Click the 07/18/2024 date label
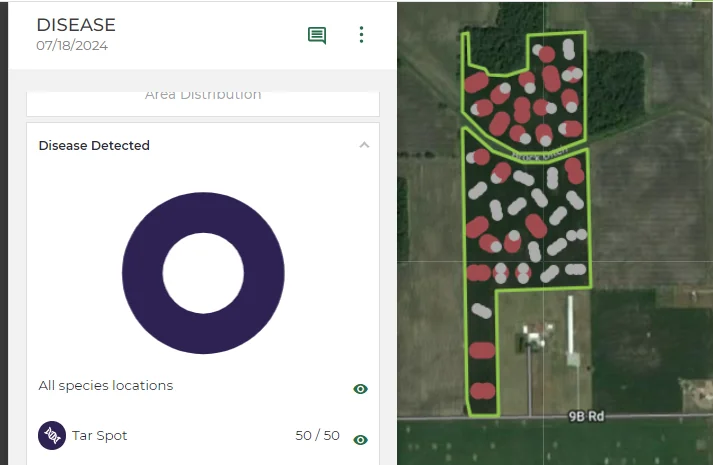This screenshot has height=465, width=713. click(72, 45)
